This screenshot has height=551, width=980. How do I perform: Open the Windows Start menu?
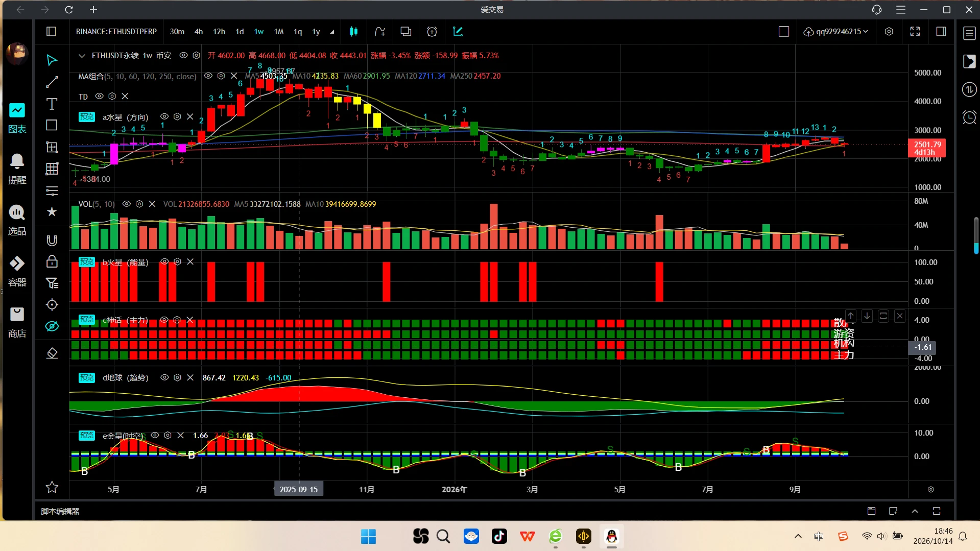(368, 536)
